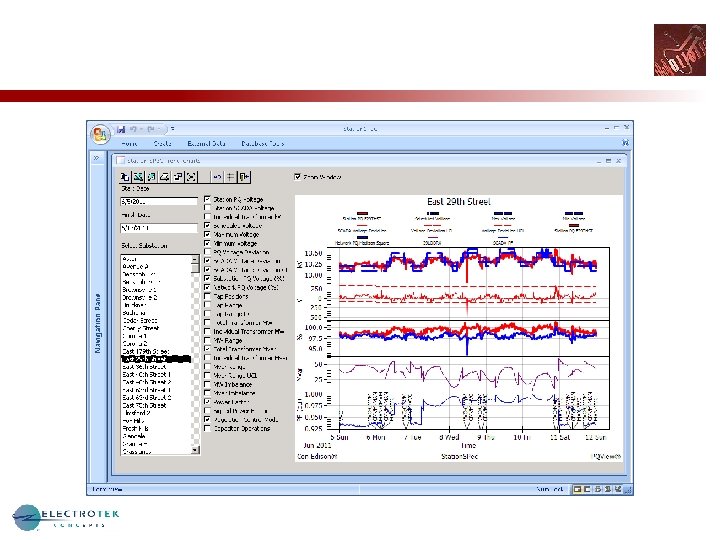720x540 pixels.
Task: Click the End Date input field
Action: pos(159,228)
